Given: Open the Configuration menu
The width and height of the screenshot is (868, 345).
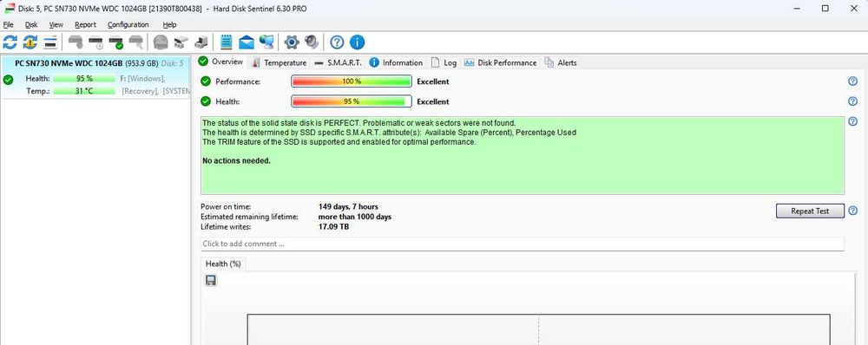Looking at the screenshot, I should click(128, 24).
